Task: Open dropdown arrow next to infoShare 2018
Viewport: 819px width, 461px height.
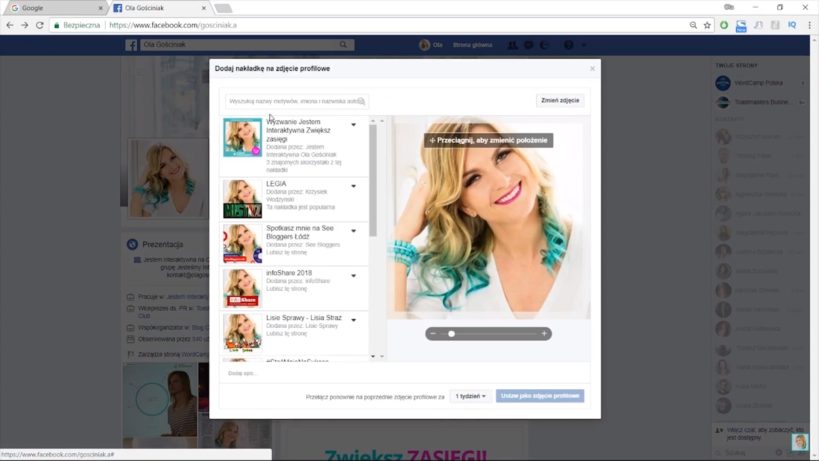Action: tap(354, 276)
